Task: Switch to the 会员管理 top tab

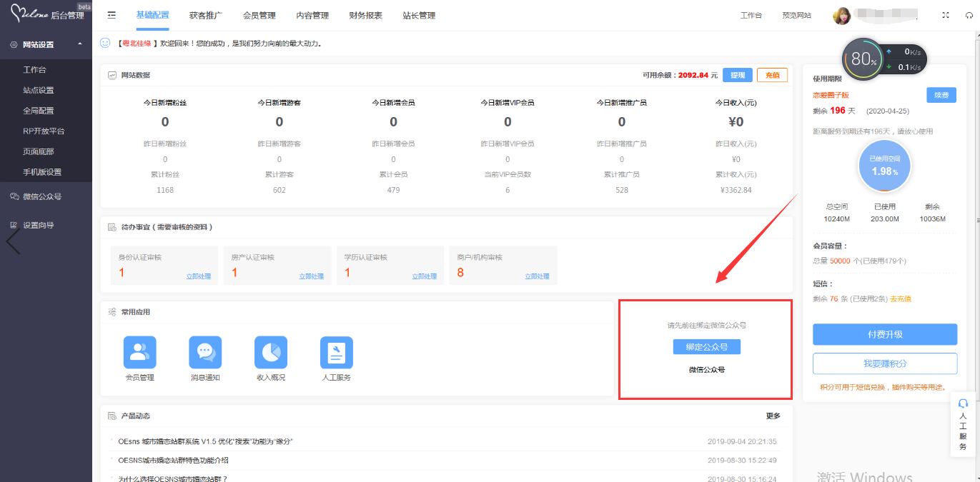Action: coord(259,15)
